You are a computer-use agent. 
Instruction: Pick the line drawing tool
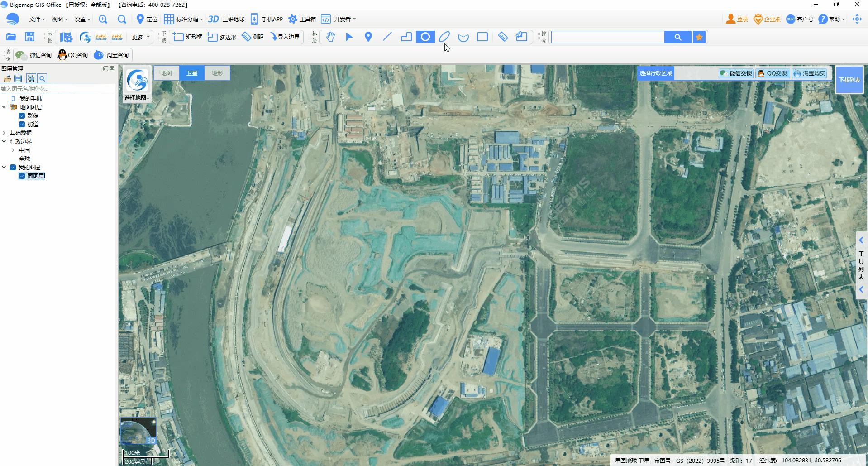[x=387, y=37]
